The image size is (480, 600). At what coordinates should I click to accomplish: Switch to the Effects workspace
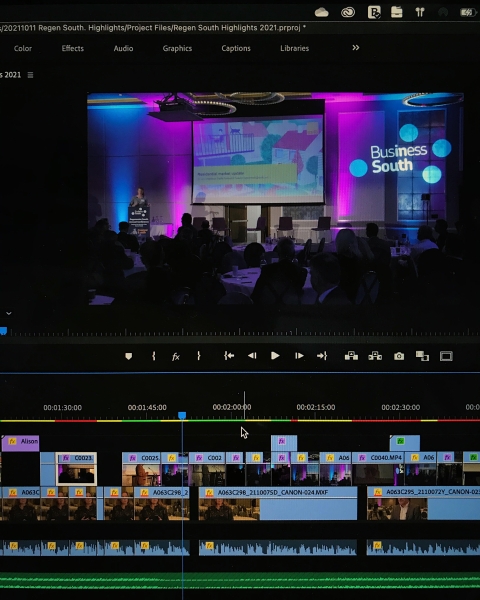[72, 48]
